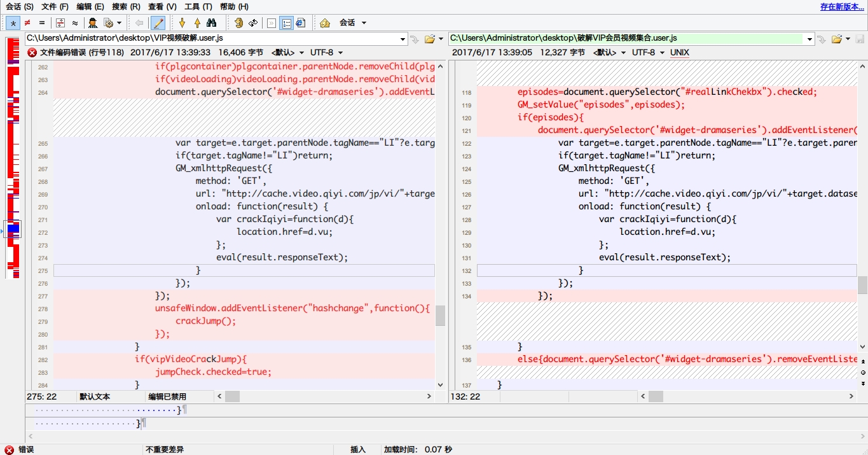Click right pane save disk icon
The width and height of the screenshot is (868, 455).
[x=860, y=39]
